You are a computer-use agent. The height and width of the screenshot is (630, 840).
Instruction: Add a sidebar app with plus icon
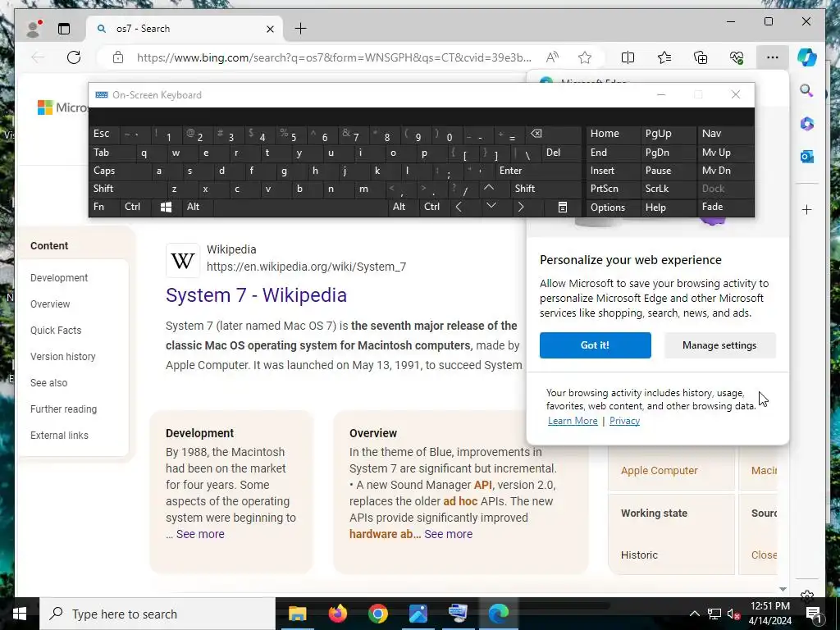tap(807, 209)
